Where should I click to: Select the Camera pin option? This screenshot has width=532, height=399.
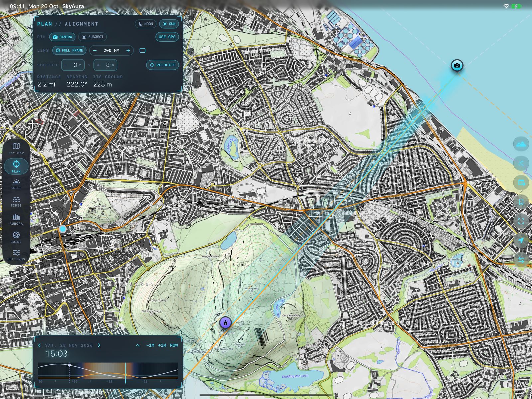[x=62, y=37]
